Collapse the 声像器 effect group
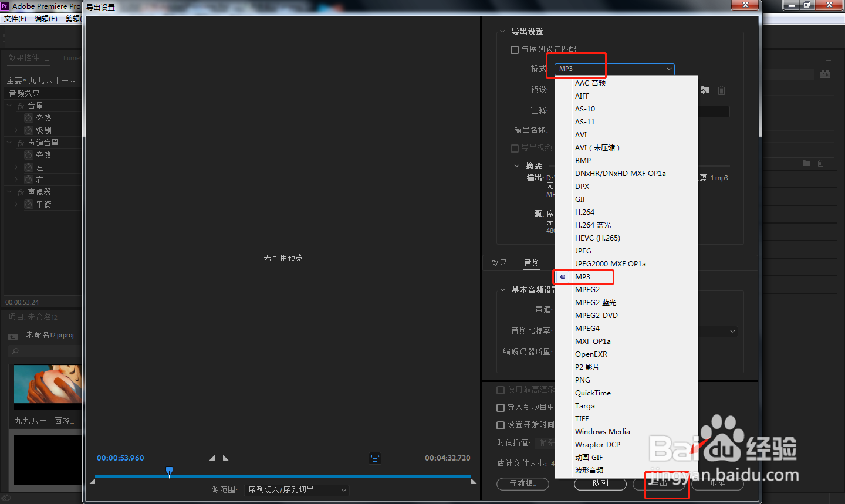Viewport: 845px width, 504px height. (9, 192)
